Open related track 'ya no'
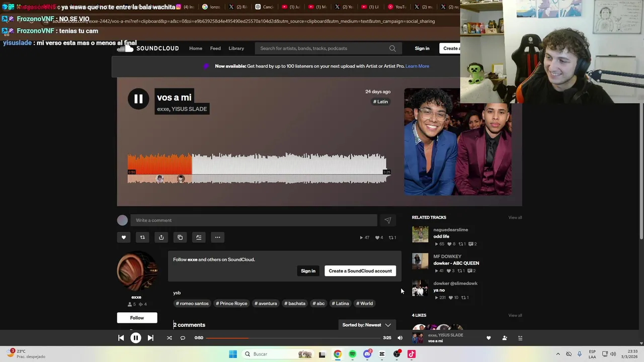 439,290
